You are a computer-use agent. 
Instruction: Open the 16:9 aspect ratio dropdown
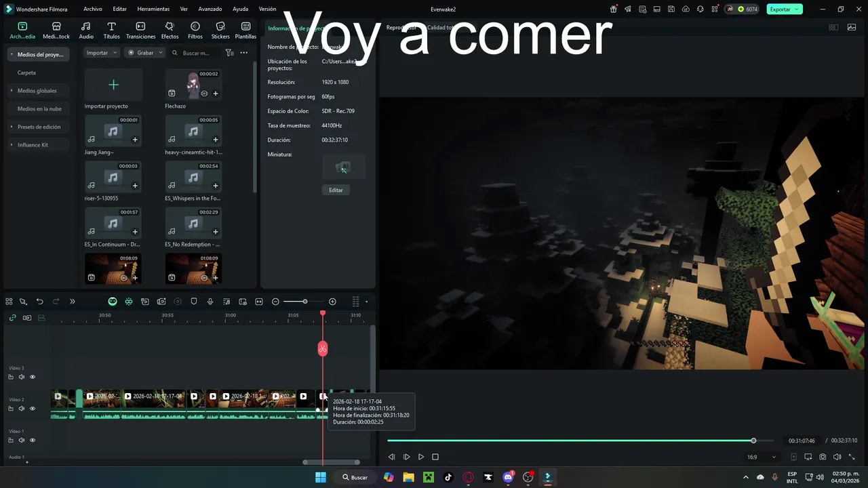tap(761, 457)
